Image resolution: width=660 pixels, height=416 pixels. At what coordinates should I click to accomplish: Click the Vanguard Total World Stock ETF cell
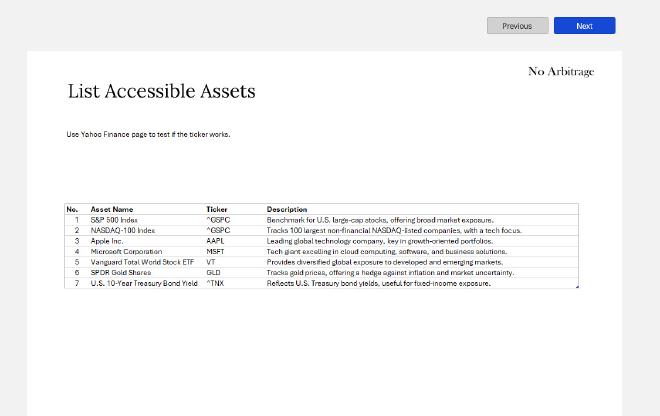point(142,262)
